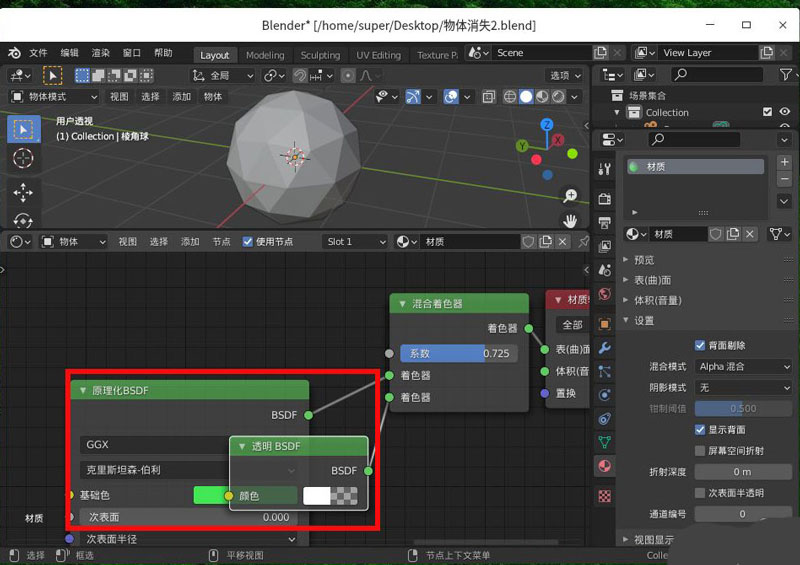This screenshot has height=565, width=800.
Task: Open the 混合模式 Alpha 混合 dropdown
Action: (x=743, y=367)
